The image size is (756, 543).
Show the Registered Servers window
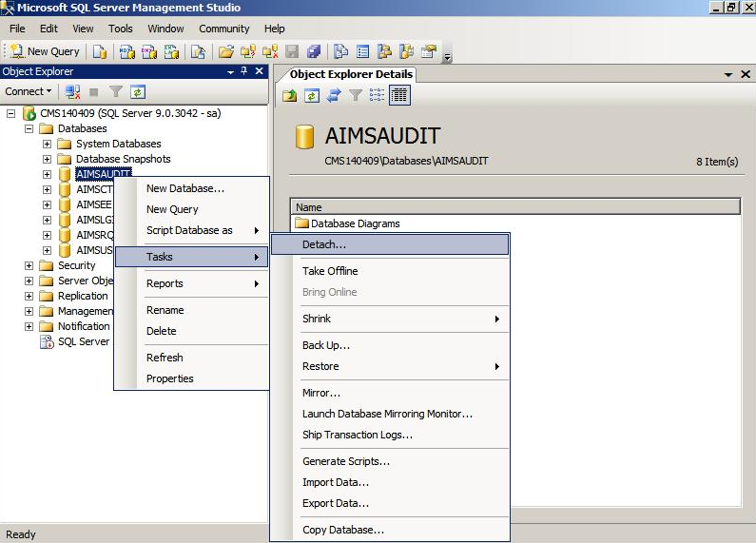(340, 51)
